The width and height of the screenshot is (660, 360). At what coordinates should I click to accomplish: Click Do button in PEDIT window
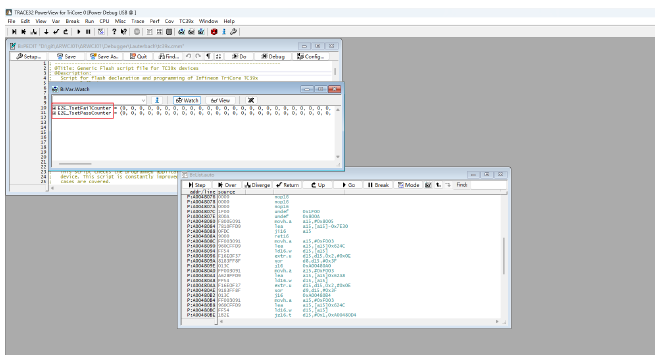click(x=240, y=56)
